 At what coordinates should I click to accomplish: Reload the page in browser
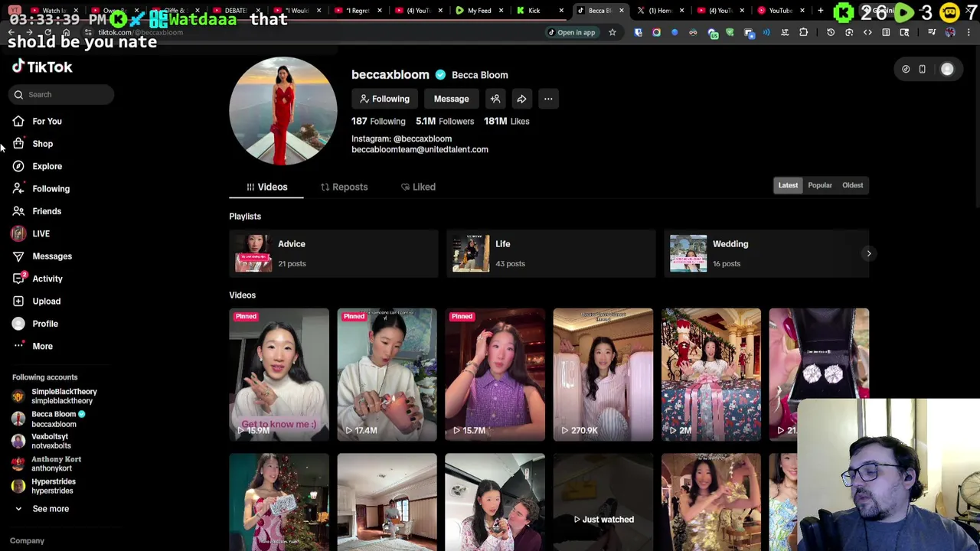47,32
